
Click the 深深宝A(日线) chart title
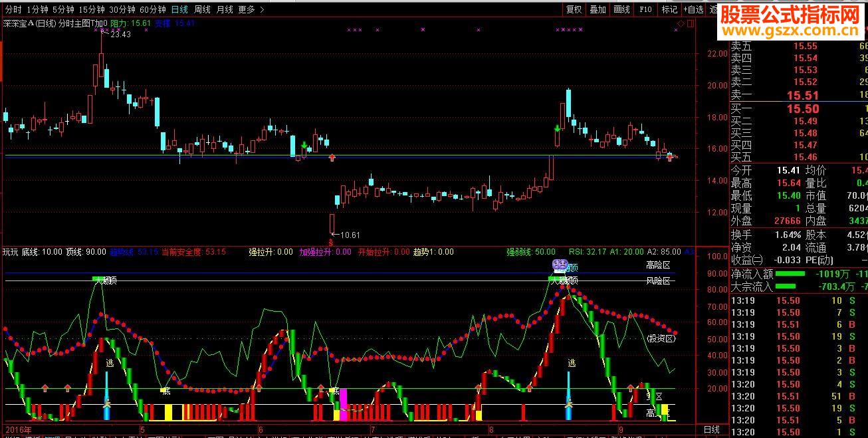[x=29, y=23]
